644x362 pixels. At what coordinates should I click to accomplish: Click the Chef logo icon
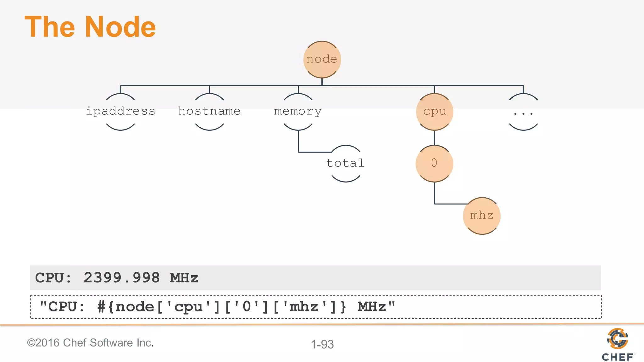click(618, 338)
